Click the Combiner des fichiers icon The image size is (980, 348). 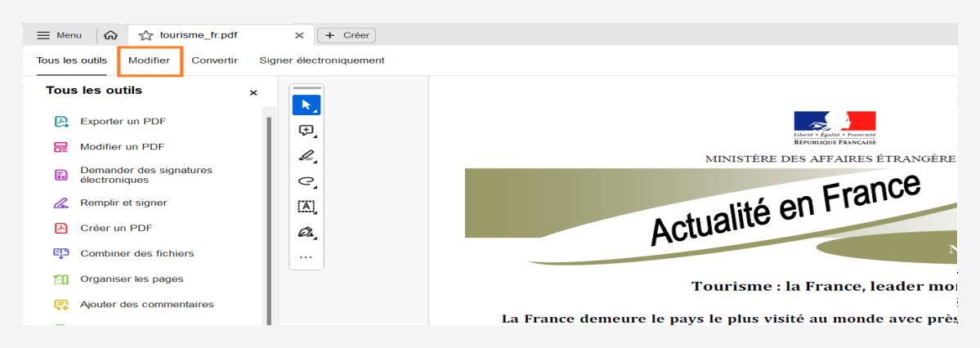tap(60, 254)
